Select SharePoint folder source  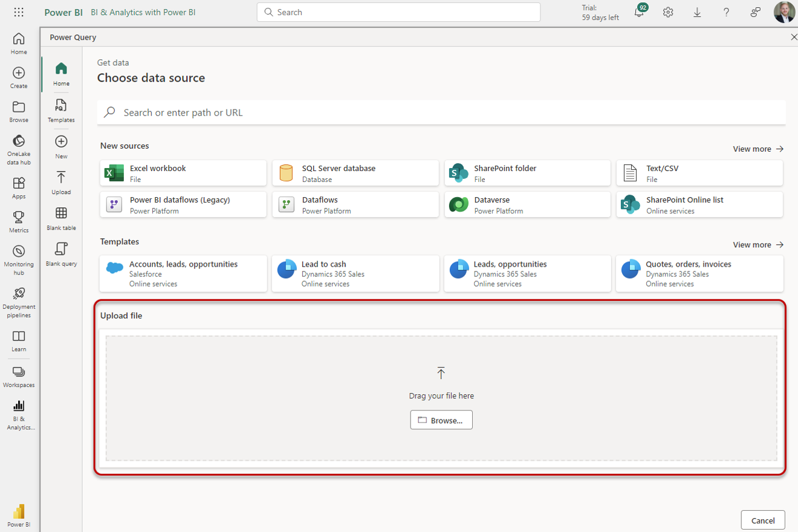528,173
